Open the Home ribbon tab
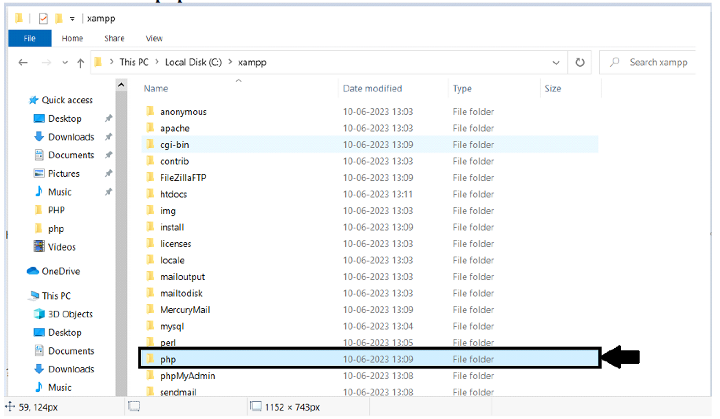This screenshot has width=720, height=419. click(73, 38)
